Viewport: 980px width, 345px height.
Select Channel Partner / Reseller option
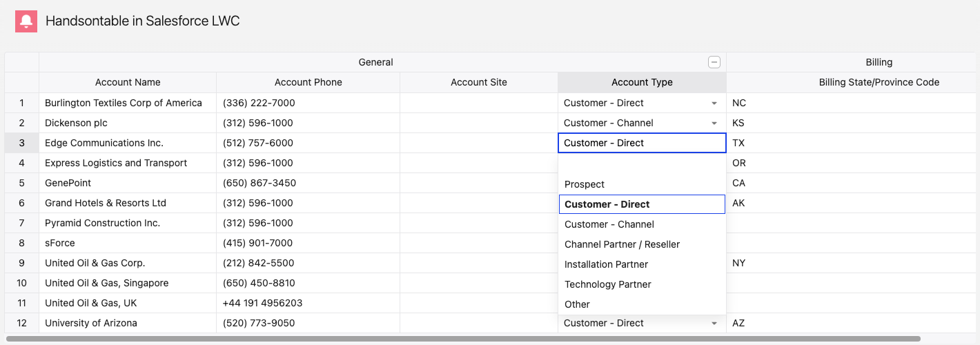click(x=642, y=244)
